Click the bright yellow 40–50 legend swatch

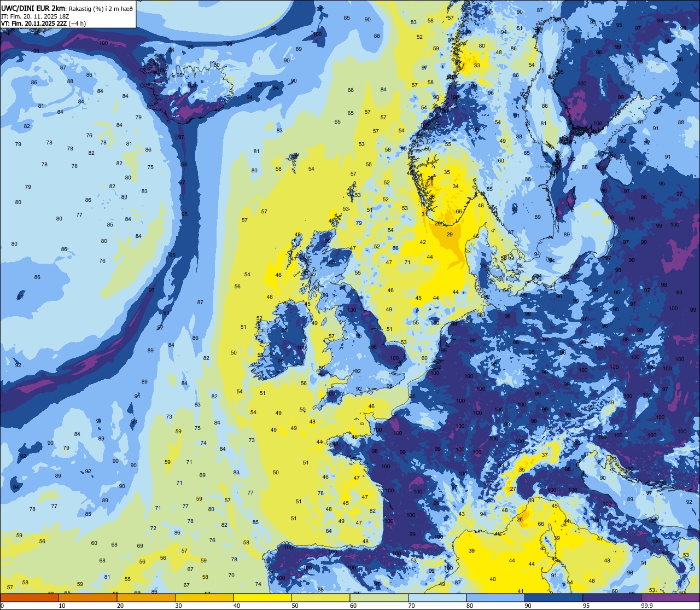[262, 597]
